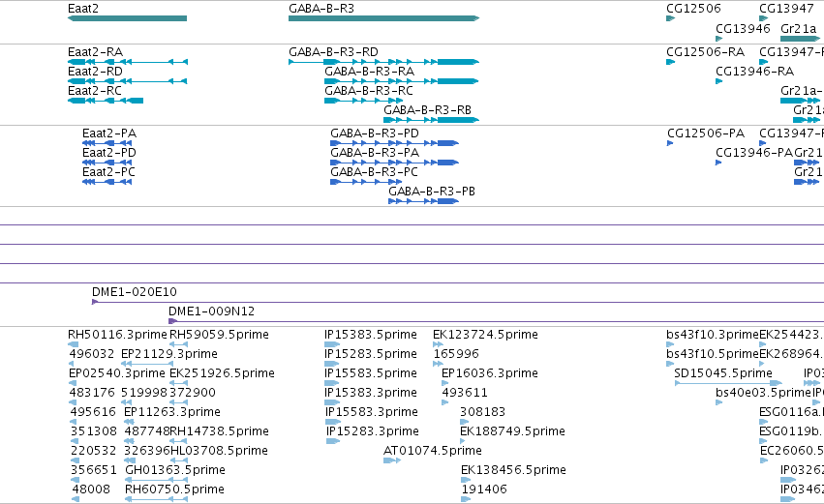Click the Eaat2-RC transcript glyph
Screen dimensions: 824x504
click(x=106, y=101)
